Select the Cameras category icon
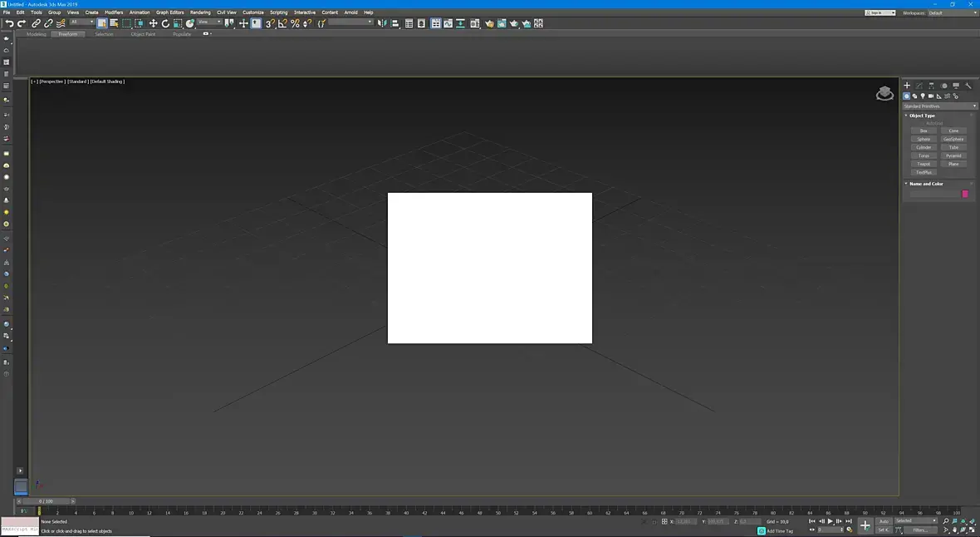The width and height of the screenshot is (980, 537). click(x=931, y=96)
